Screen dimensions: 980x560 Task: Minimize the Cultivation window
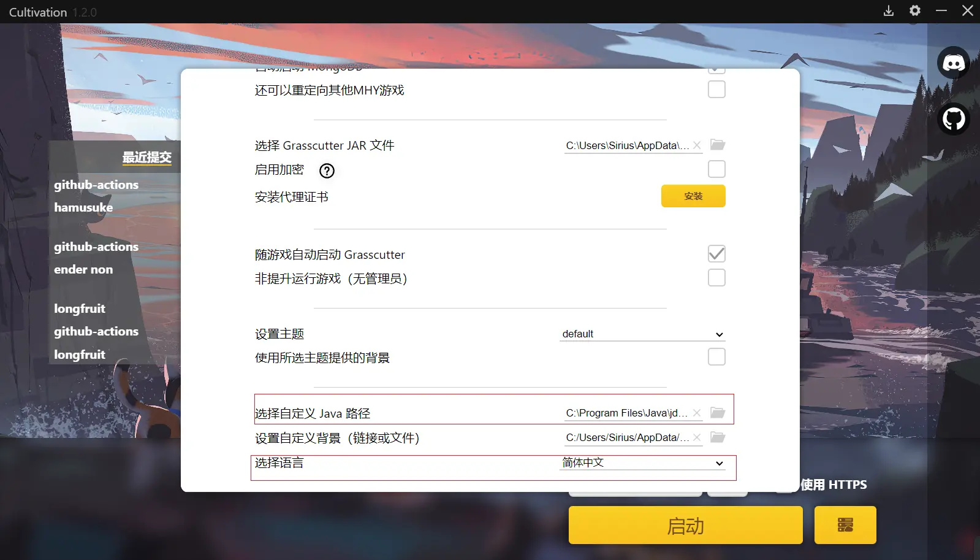pyautogui.click(x=941, y=11)
